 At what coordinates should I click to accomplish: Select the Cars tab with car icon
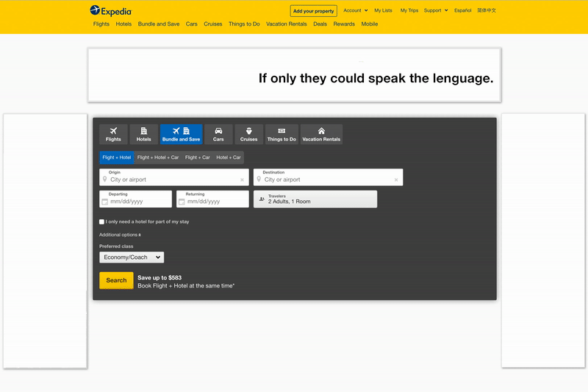[x=218, y=135]
